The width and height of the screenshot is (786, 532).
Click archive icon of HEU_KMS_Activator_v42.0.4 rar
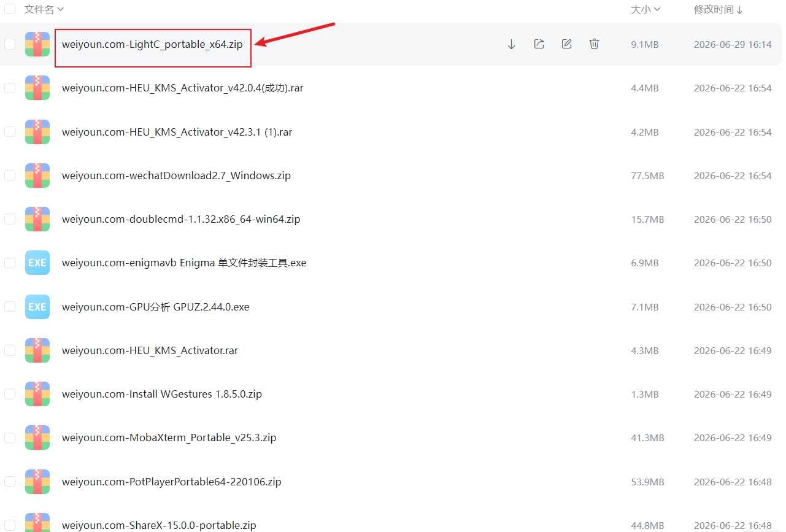point(37,88)
